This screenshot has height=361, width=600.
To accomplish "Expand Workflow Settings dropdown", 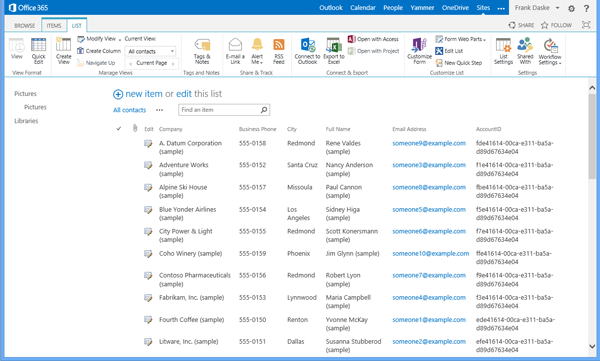I will coord(560,63).
